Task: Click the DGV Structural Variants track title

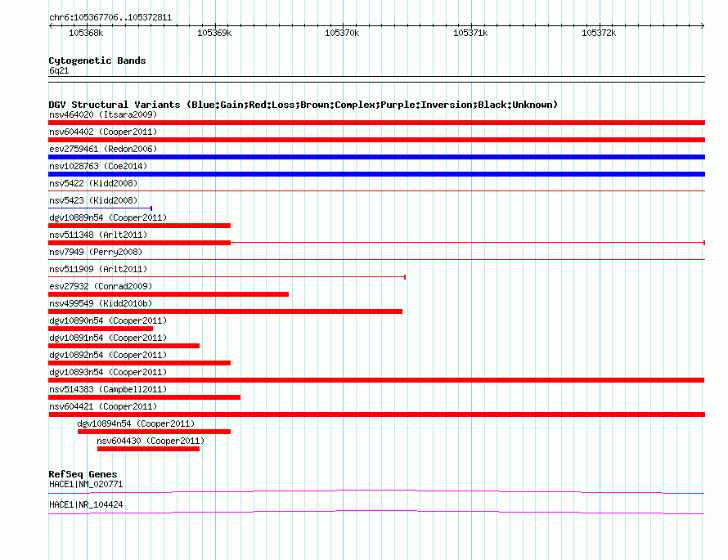Action: pos(303,105)
